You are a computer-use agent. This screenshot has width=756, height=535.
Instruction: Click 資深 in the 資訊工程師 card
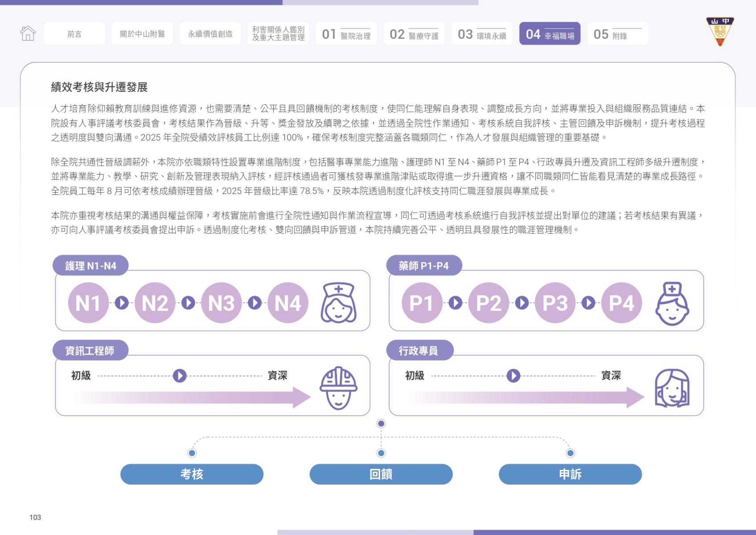[x=277, y=375]
